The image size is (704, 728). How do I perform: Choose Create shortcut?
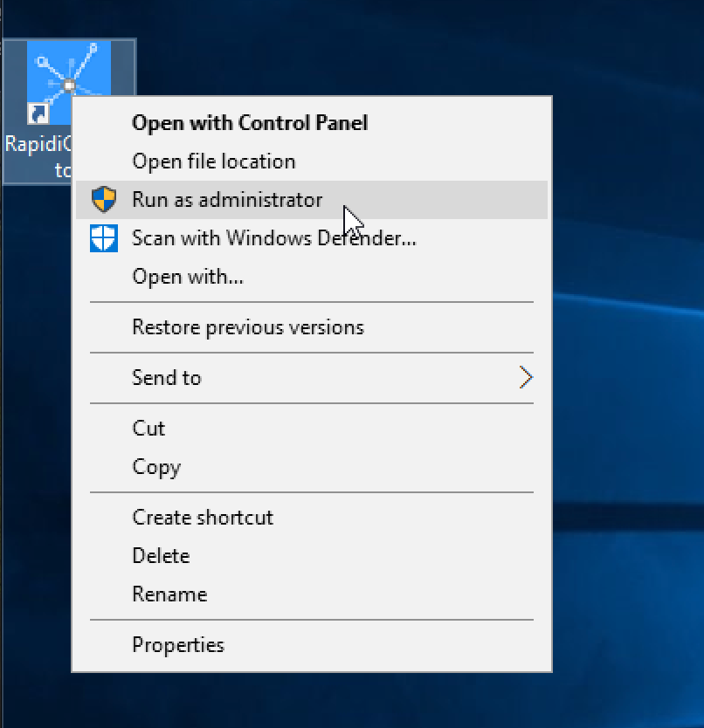[311, 518]
